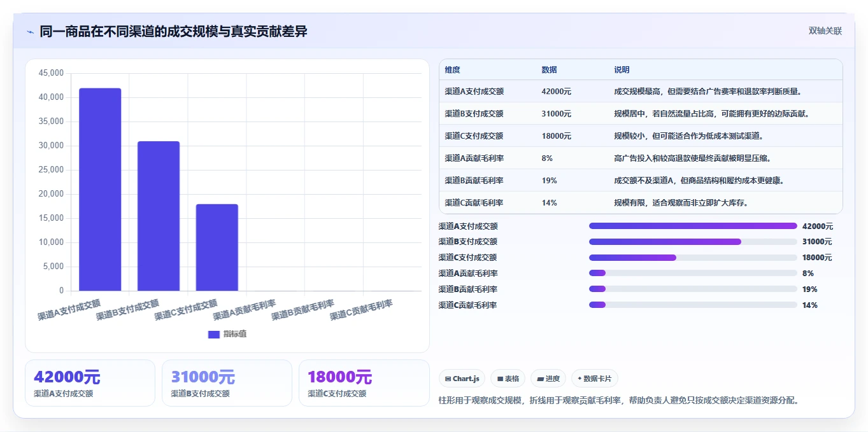Click the 5,000 y-axis label
The image size is (868, 432).
pyautogui.click(x=53, y=267)
